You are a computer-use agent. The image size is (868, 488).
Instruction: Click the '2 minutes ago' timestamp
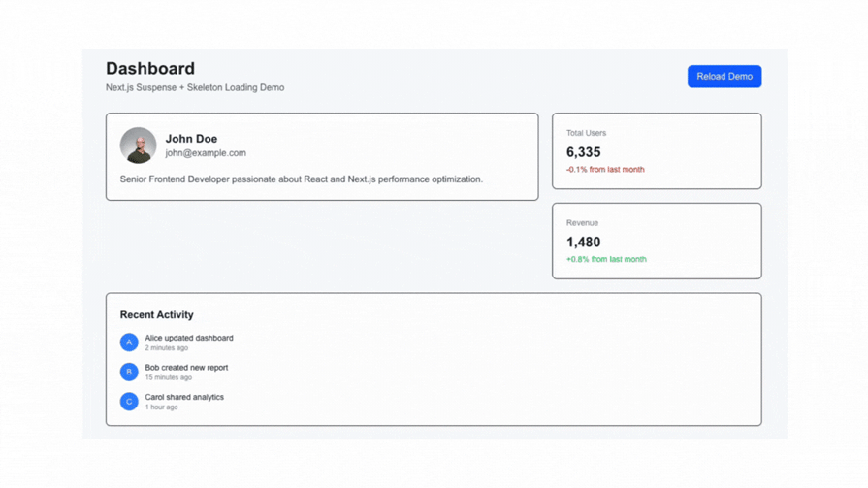(x=167, y=348)
